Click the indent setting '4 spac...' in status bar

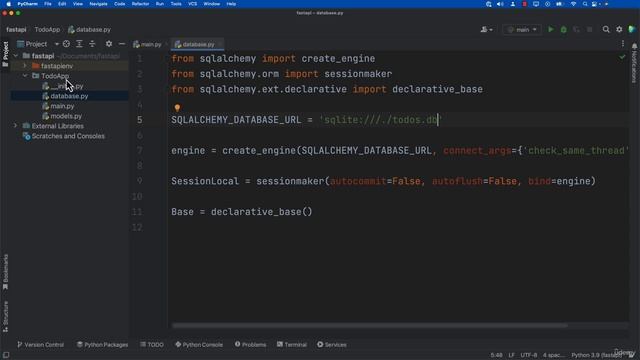tap(553, 355)
